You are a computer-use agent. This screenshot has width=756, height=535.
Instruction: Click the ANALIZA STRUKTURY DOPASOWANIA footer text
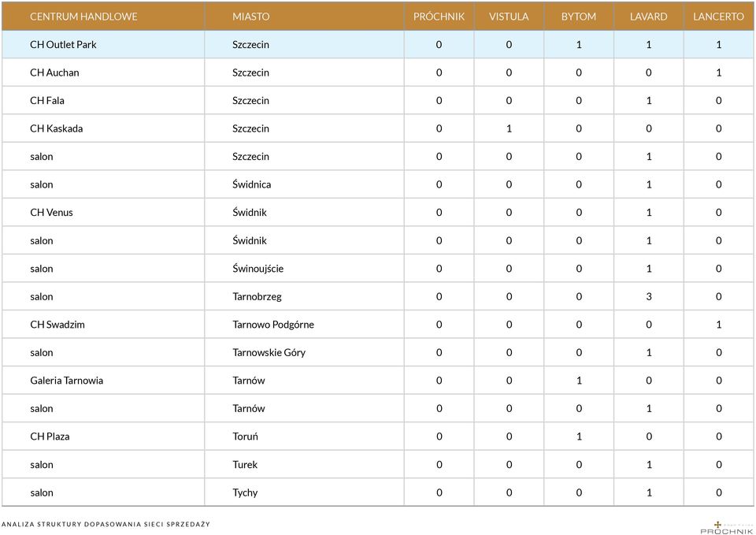[106, 523]
